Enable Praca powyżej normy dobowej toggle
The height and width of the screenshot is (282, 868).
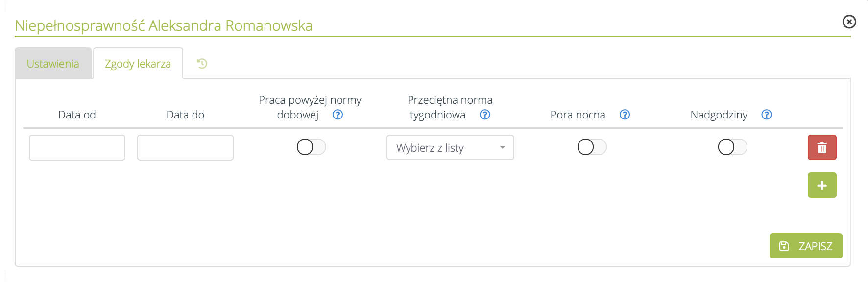coord(311,147)
